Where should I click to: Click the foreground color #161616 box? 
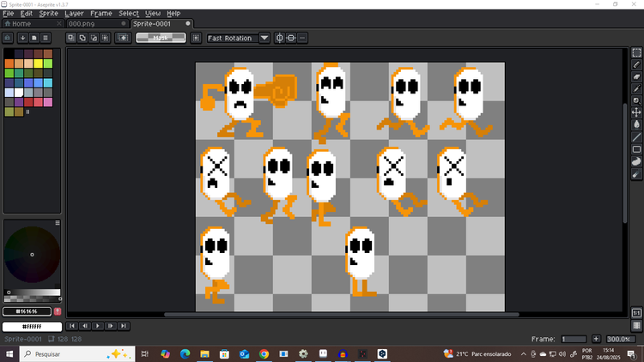point(27,311)
